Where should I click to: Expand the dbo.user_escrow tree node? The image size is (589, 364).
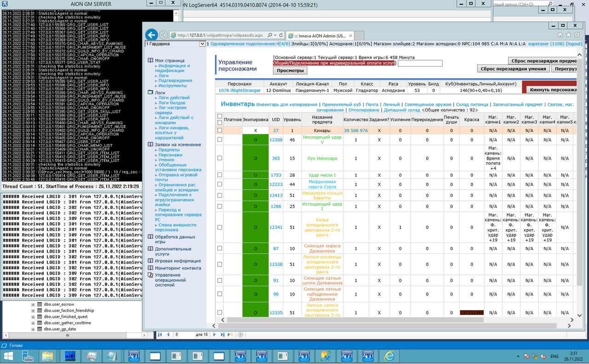coord(33,305)
